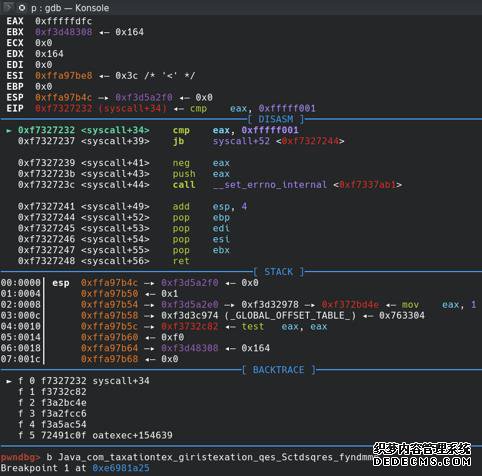The height and width of the screenshot is (476, 482).
Task: Click the pin circle icon beside window title
Action: click(22, 8)
